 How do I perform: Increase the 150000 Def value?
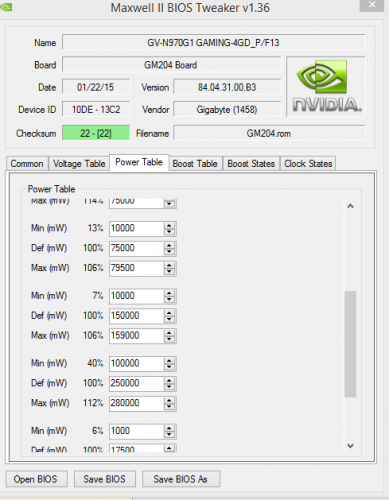click(169, 313)
